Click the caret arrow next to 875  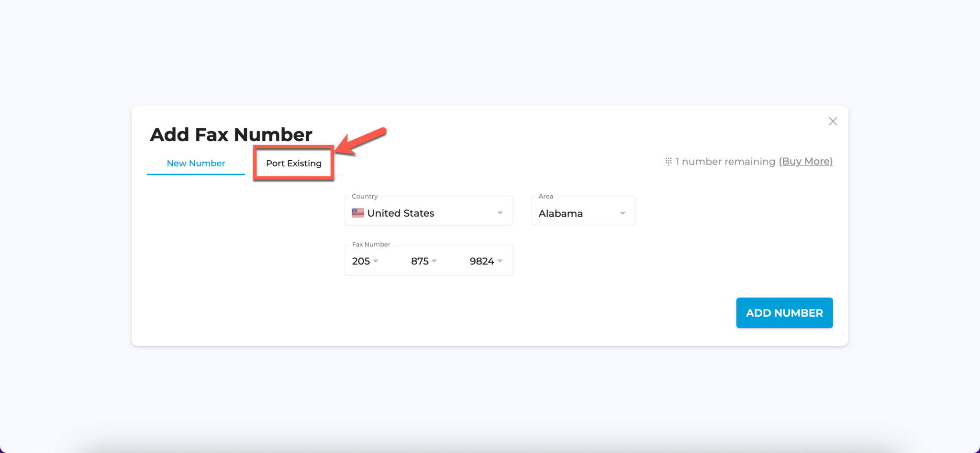(434, 261)
